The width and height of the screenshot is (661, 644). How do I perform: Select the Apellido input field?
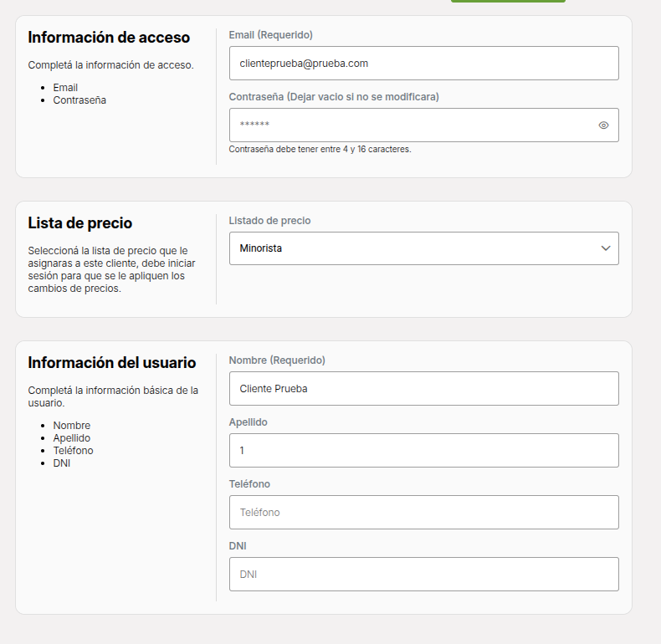click(423, 451)
